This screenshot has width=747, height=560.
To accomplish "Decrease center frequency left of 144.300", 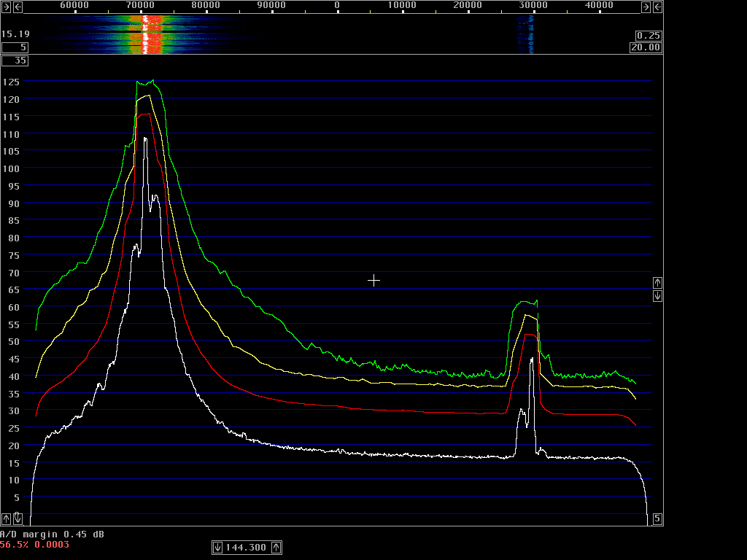I will tap(217, 548).
